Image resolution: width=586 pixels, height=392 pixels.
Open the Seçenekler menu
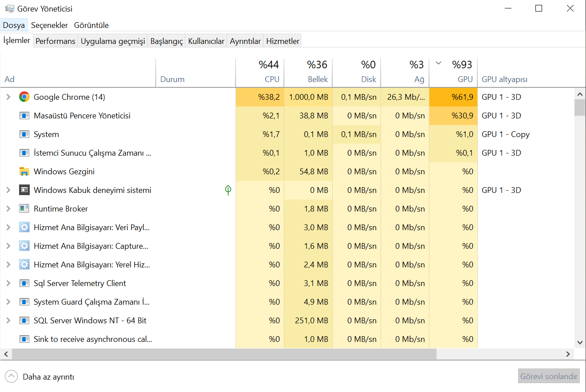click(x=49, y=25)
